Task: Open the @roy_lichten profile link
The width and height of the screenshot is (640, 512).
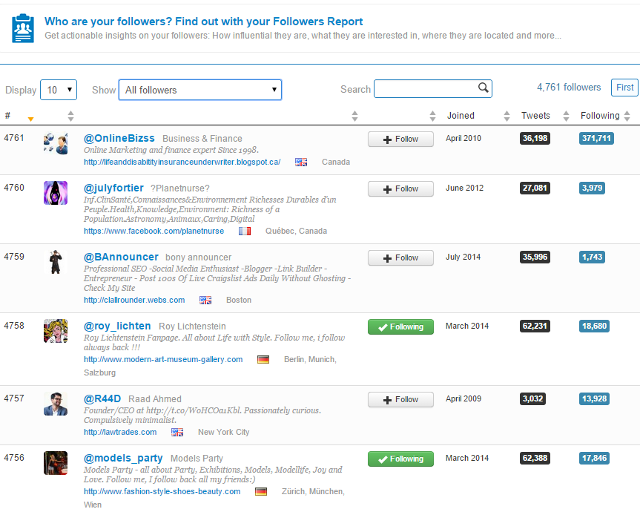Action: (x=117, y=326)
